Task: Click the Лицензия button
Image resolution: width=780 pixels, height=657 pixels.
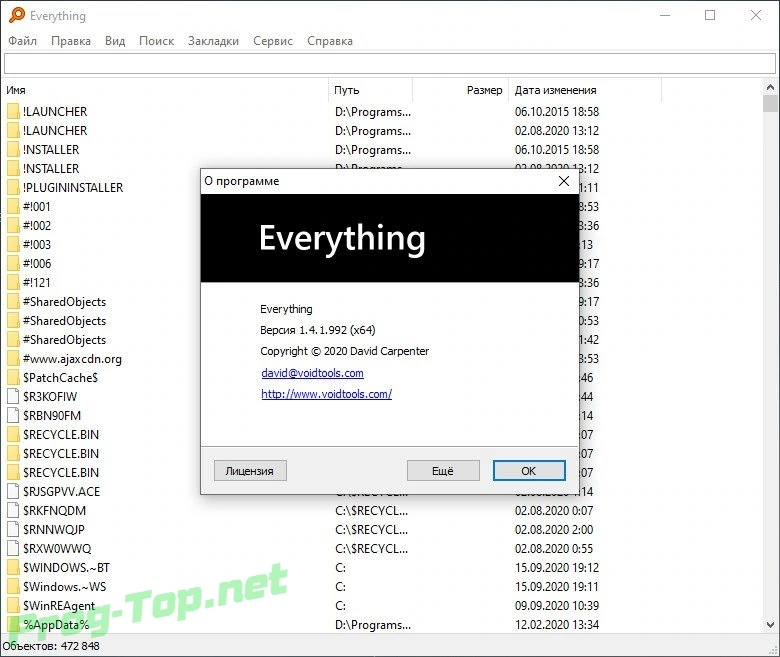Action: coord(250,470)
